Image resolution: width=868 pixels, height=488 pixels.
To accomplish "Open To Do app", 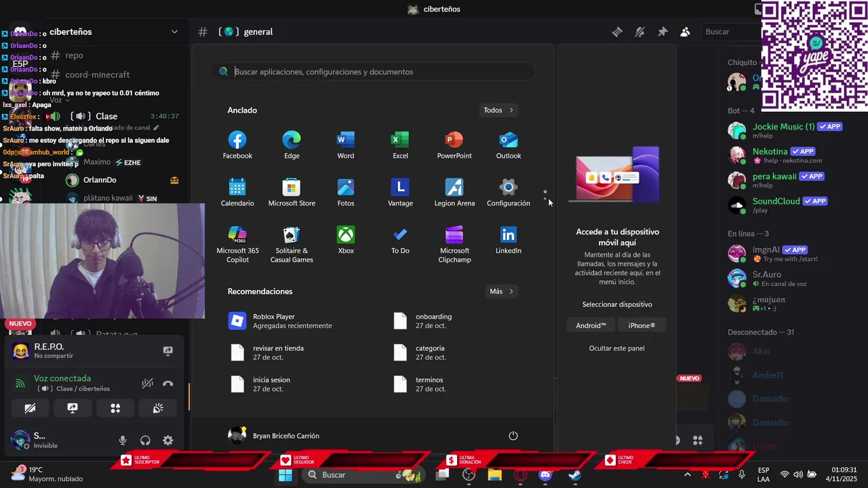I will tap(400, 241).
